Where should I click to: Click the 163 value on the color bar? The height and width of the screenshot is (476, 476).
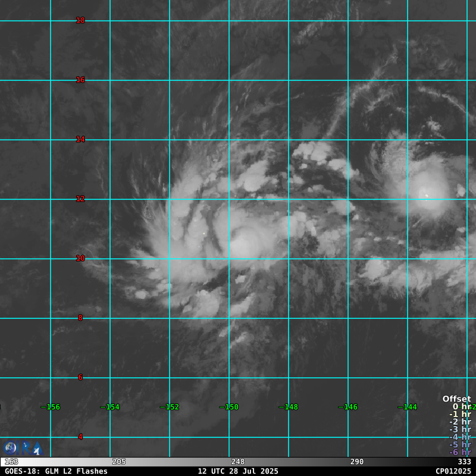(11, 462)
